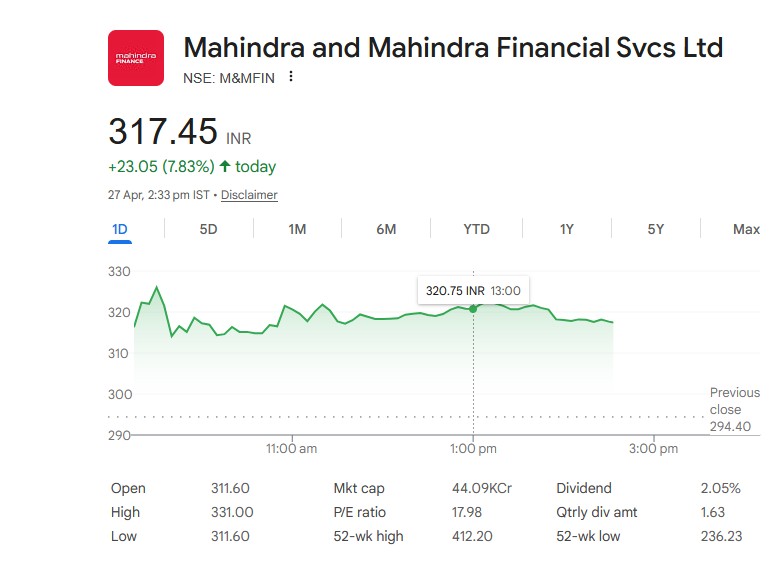Select the 5D time range tab
The height and width of the screenshot is (580, 772).
point(208,229)
